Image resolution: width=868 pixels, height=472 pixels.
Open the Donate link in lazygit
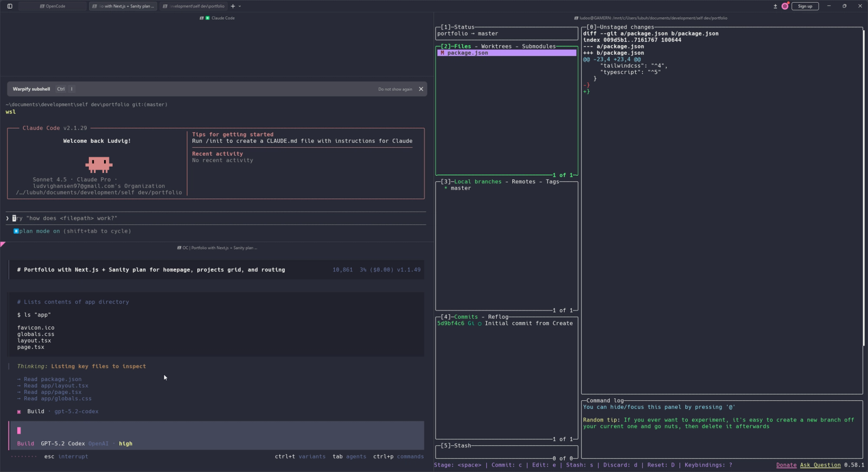[x=786, y=465]
